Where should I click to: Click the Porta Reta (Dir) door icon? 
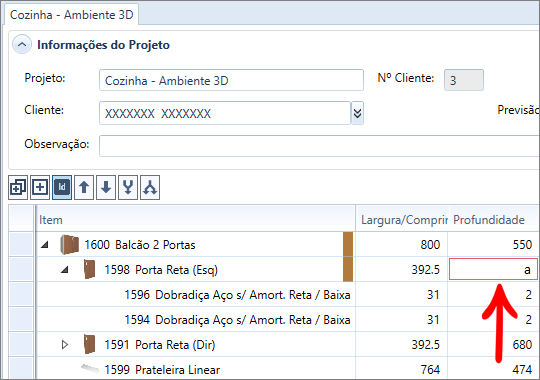point(90,345)
